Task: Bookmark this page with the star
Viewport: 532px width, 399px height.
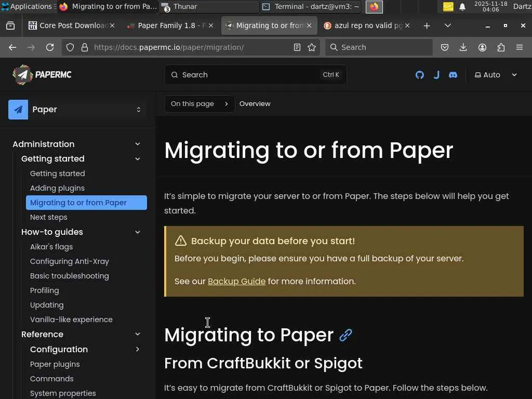Action: [x=312, y=47]
